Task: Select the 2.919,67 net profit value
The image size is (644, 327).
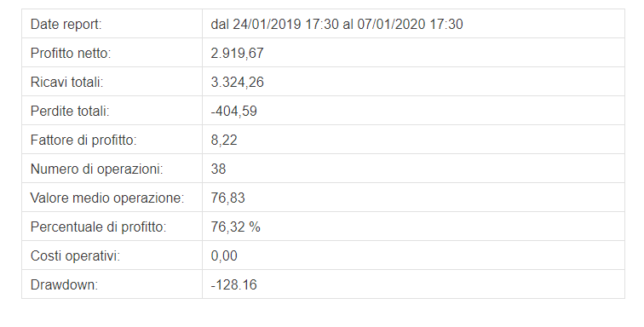Action: pyautogui.click(x=237, y=54)
